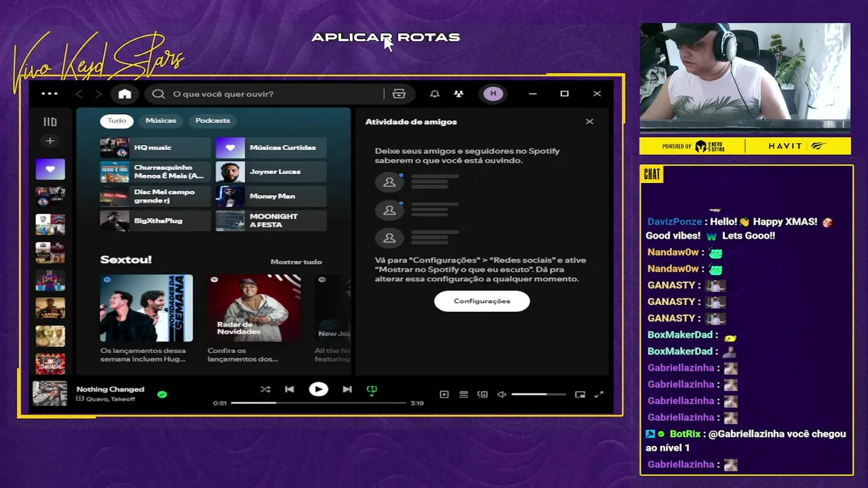
Task: Toggle repeat mode
Action: pyautogui.click(x=372, y=390)
